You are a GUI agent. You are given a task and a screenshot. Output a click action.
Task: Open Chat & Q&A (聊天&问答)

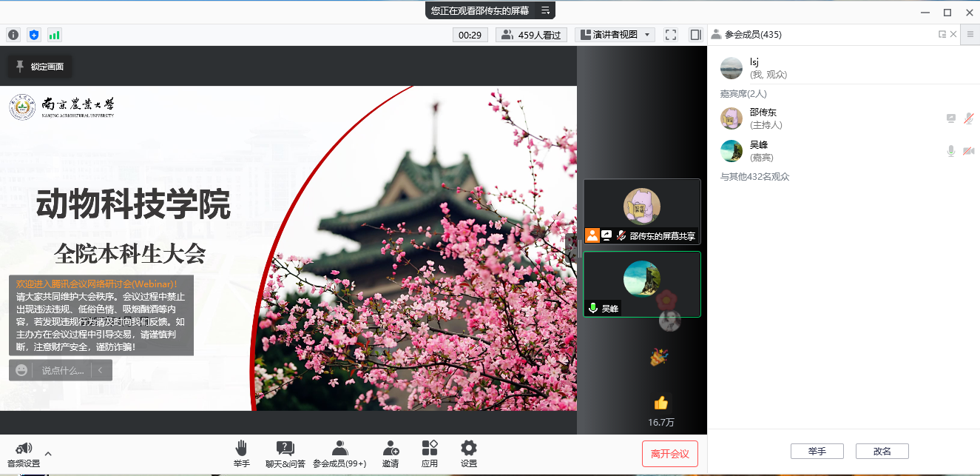(x=285, y=453)
